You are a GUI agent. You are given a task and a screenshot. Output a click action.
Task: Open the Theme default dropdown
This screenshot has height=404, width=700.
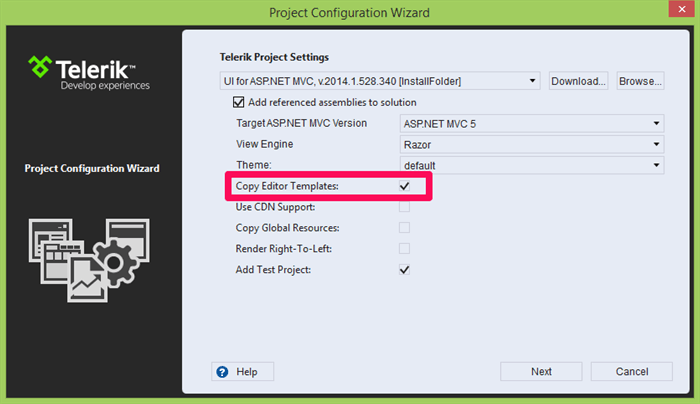pyautogui.click(x=532, y=165)
